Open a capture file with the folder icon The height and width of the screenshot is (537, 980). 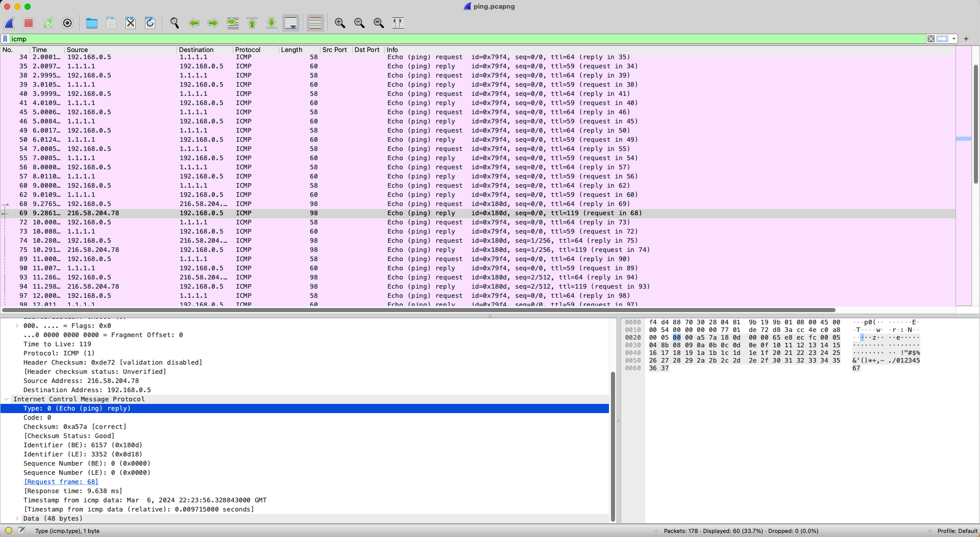(92, 23)
